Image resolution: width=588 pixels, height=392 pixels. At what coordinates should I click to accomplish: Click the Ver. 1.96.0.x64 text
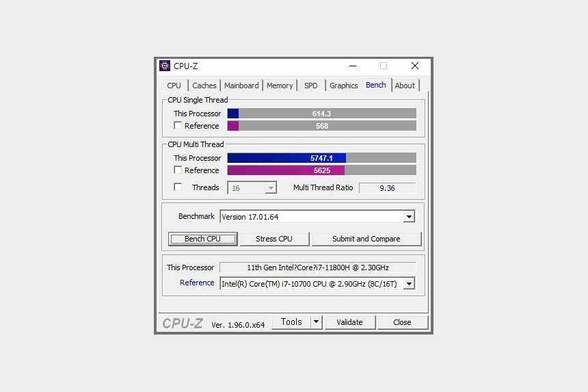[x=238, y=325]
